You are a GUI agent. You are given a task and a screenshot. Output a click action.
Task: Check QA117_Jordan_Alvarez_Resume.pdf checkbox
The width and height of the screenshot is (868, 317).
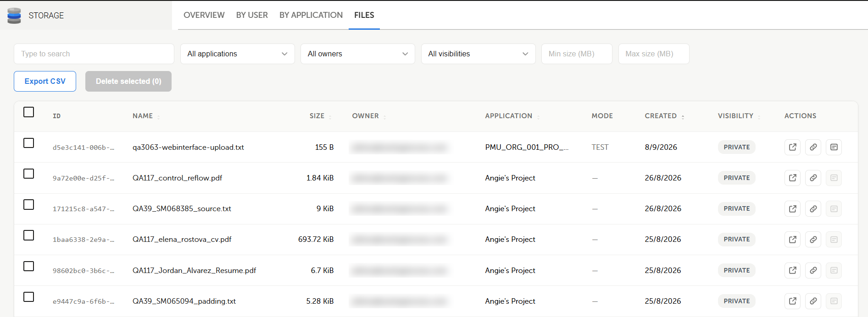28,266
